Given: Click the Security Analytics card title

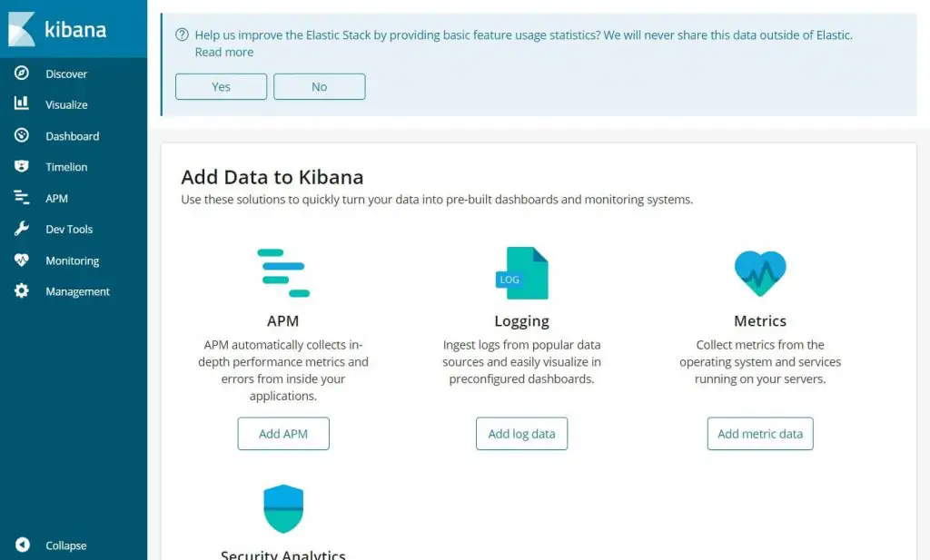Looking at the screenshot, I should [283, 555].
